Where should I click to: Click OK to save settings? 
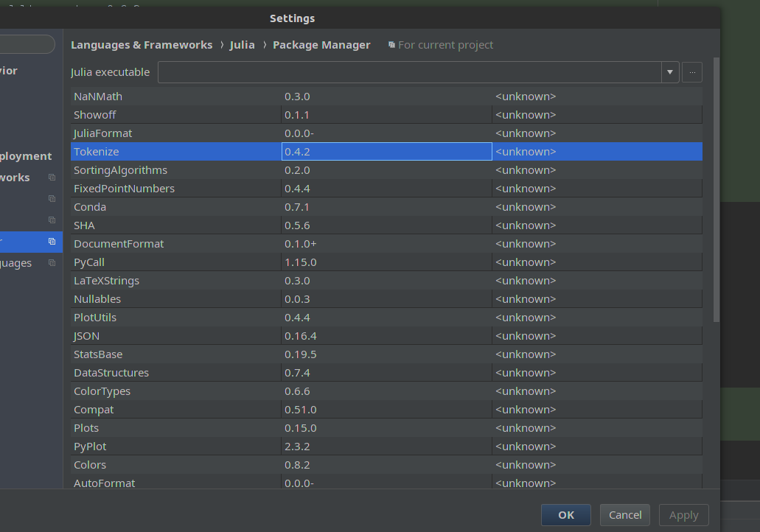point(565,515)
